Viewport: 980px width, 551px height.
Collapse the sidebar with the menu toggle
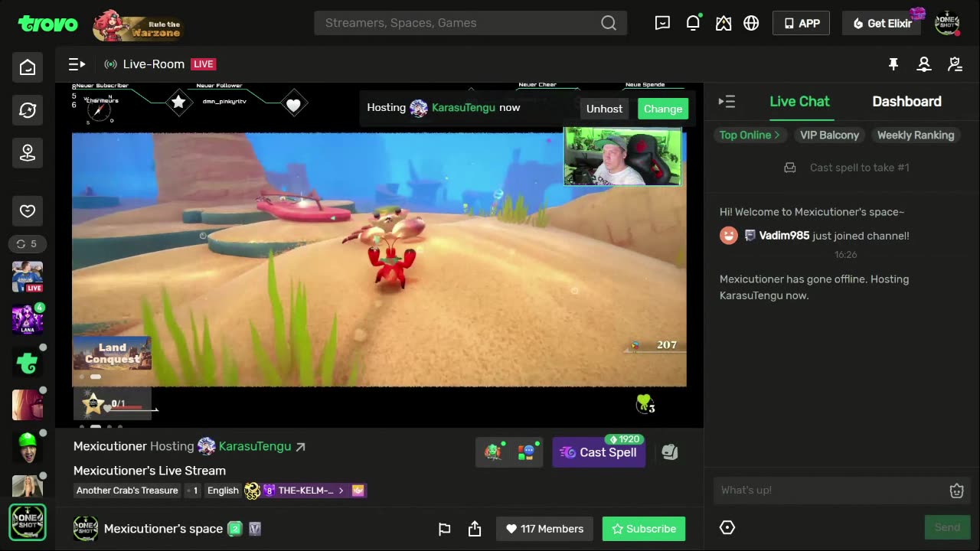click(x=77, y=64)
